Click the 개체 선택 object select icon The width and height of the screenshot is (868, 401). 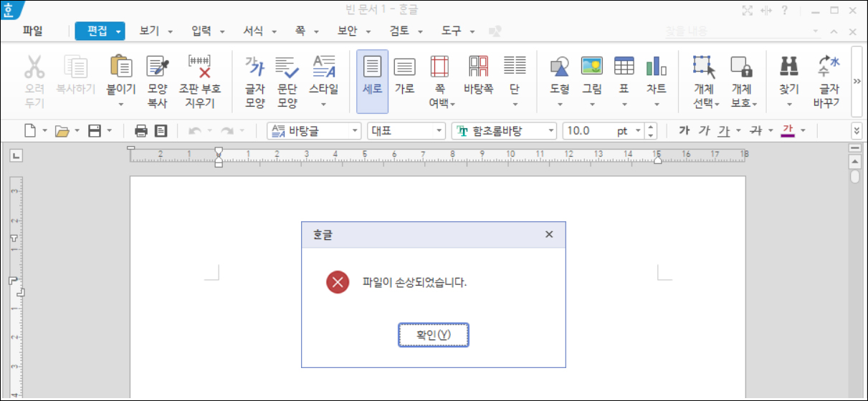pos(705,67)
